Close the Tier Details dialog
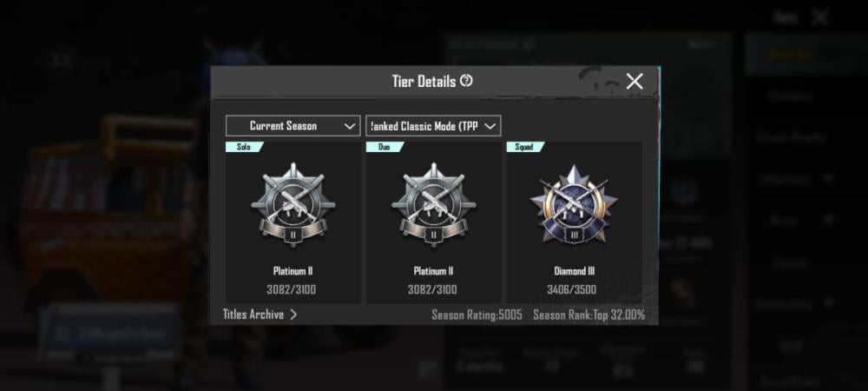868x391 pixels. click(635, 82)
